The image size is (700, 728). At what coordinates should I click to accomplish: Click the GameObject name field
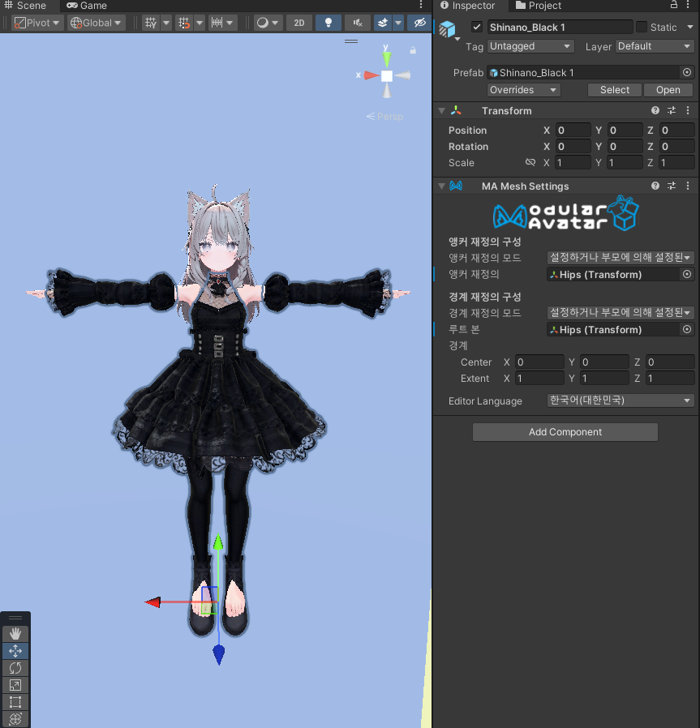(560, 27)
